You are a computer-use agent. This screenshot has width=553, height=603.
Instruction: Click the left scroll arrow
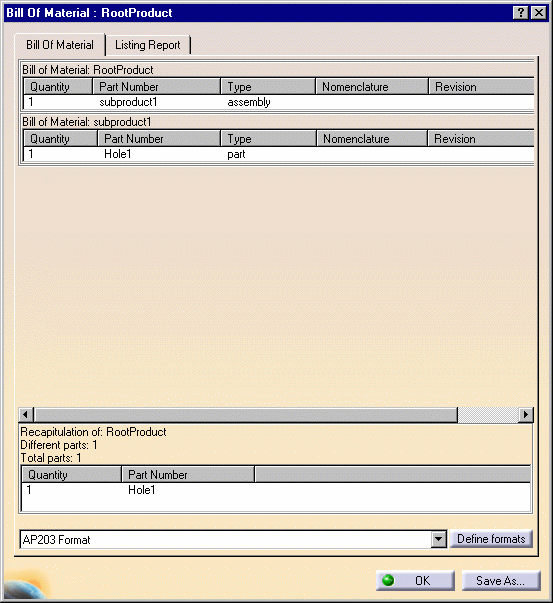pyautogui.click(x=26, y=415)
